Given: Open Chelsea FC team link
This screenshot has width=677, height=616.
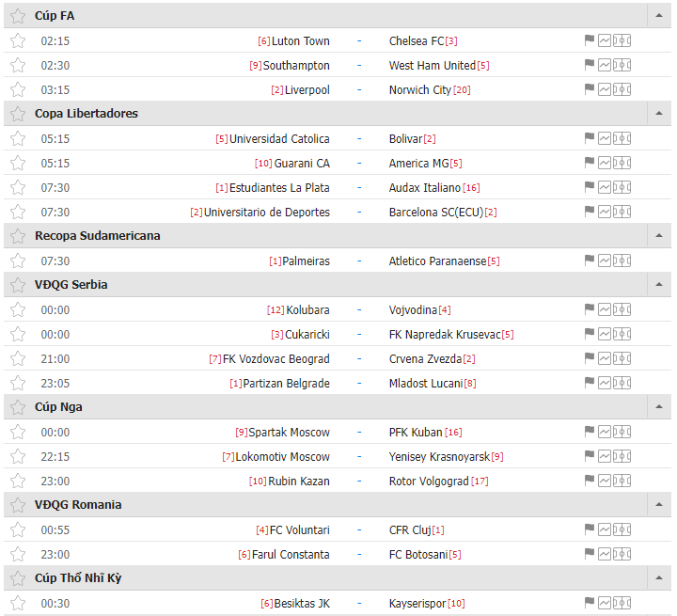Looking at the screenshot, I should [x=417, y=41].
